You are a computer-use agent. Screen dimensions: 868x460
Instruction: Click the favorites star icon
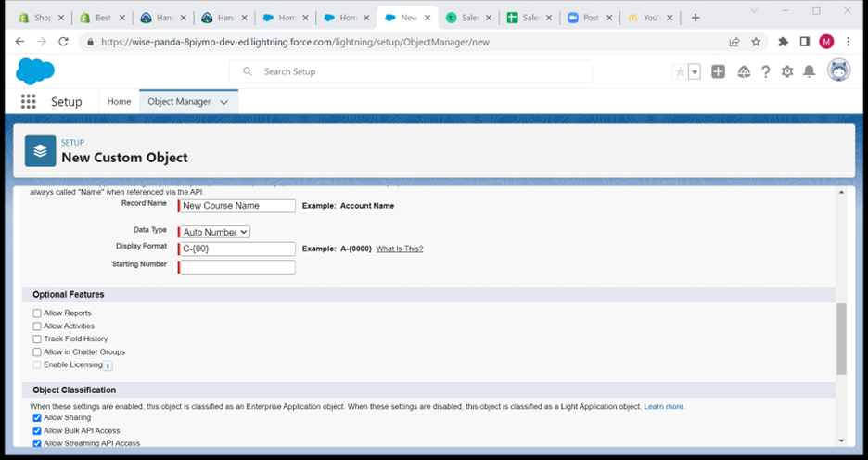pos(680,71)
